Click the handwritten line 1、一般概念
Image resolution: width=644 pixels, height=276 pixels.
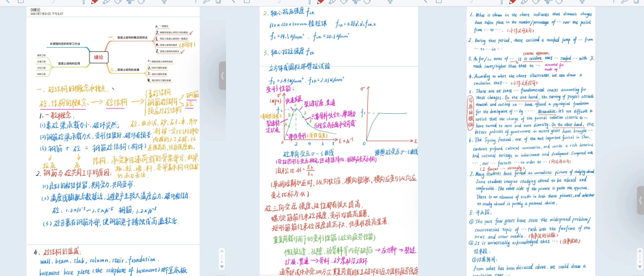57,116
